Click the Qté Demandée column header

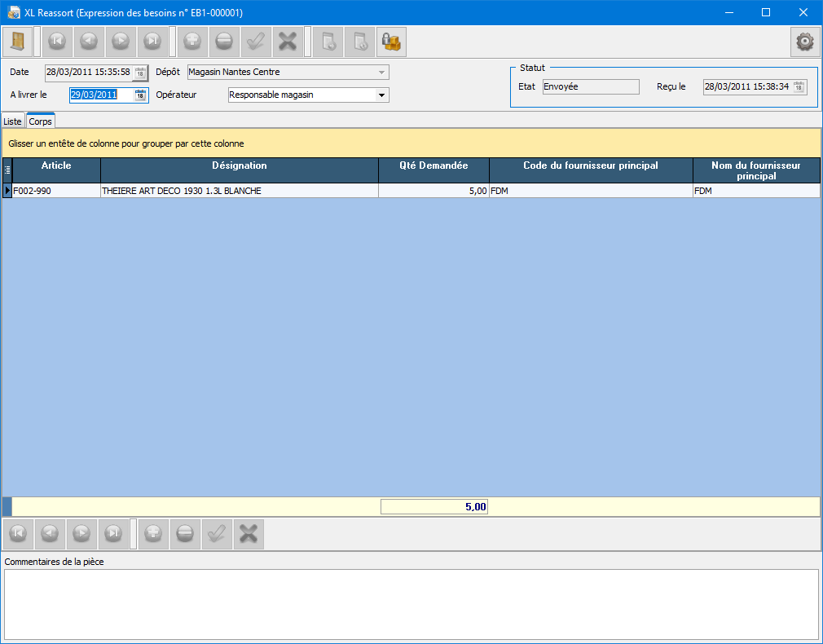[434, 166]
